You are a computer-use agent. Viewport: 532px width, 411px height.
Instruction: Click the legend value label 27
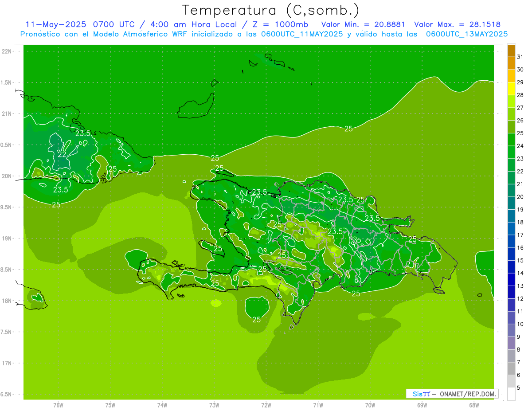click(520, 108)
